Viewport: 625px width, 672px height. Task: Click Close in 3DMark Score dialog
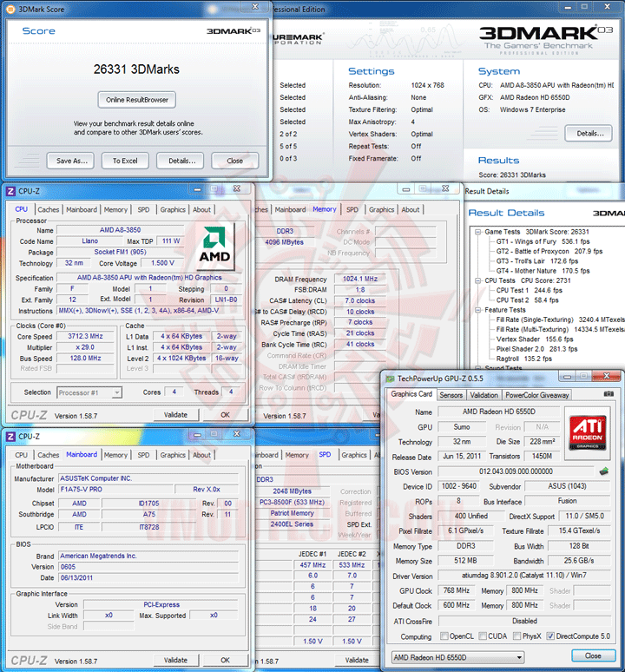coord(234,161)
